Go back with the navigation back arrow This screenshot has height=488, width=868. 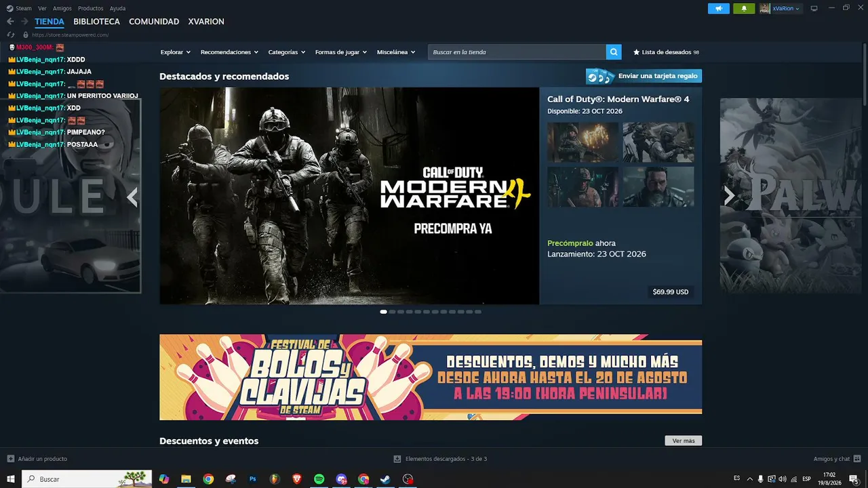pos(10,22)
